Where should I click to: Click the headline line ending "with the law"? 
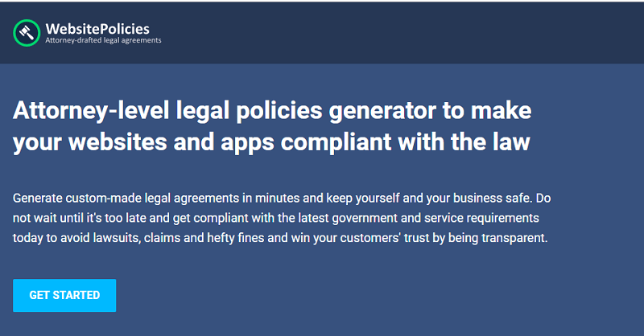pyautogui.click(x=272, y=142)
